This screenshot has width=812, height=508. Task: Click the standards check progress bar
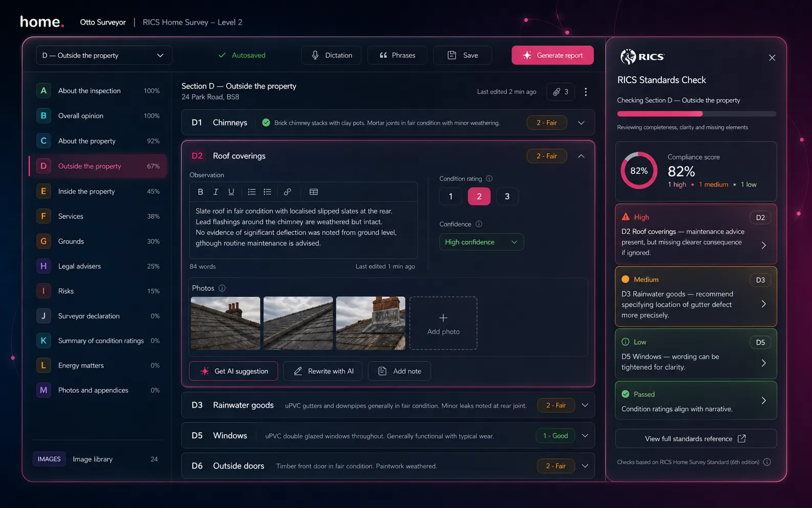[x=696, y=114]
